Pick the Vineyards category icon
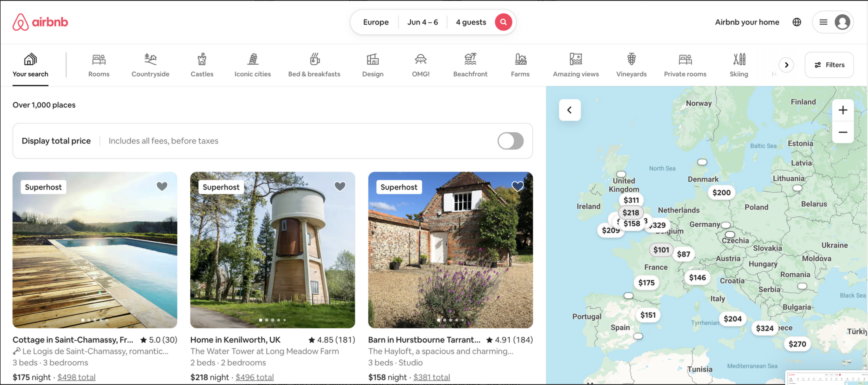Viewport: 868px width, 385px height. click(x=631, y=60)
